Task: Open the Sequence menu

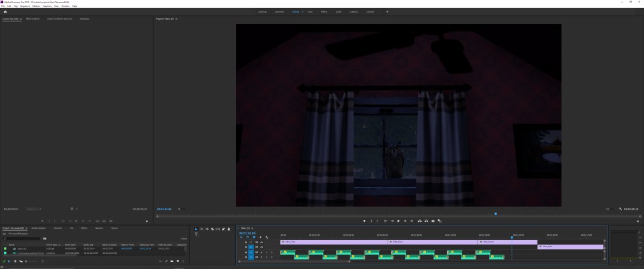Action: (25, 6)
